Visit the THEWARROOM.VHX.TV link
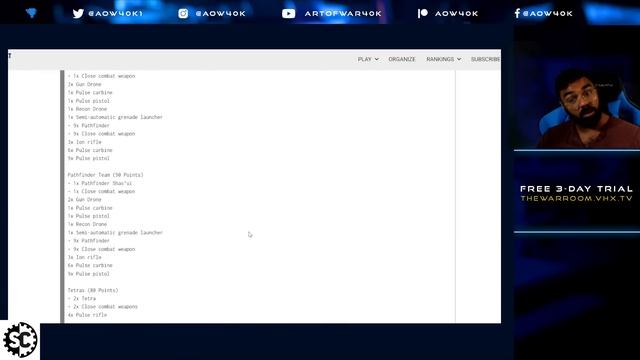Viewport: 640px width, 360px height. point(576,198)
